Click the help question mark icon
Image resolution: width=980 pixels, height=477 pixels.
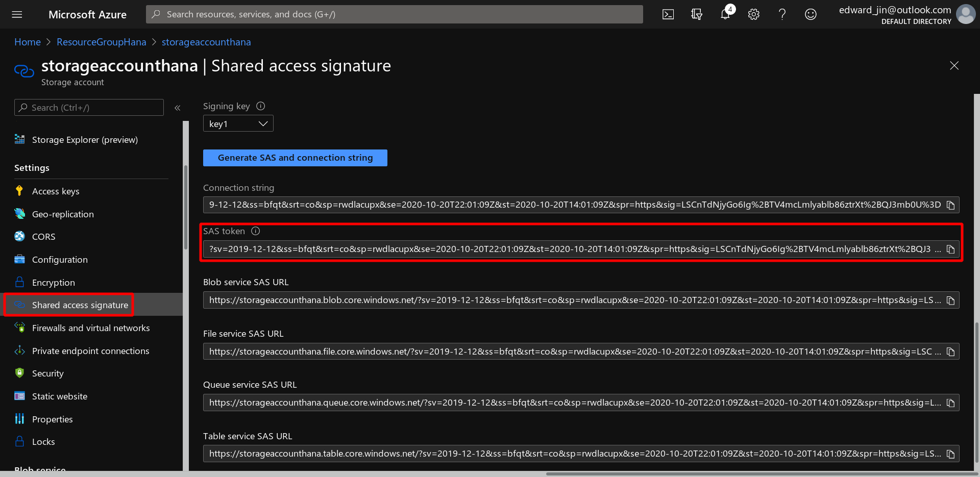click(x=782, y=14)
